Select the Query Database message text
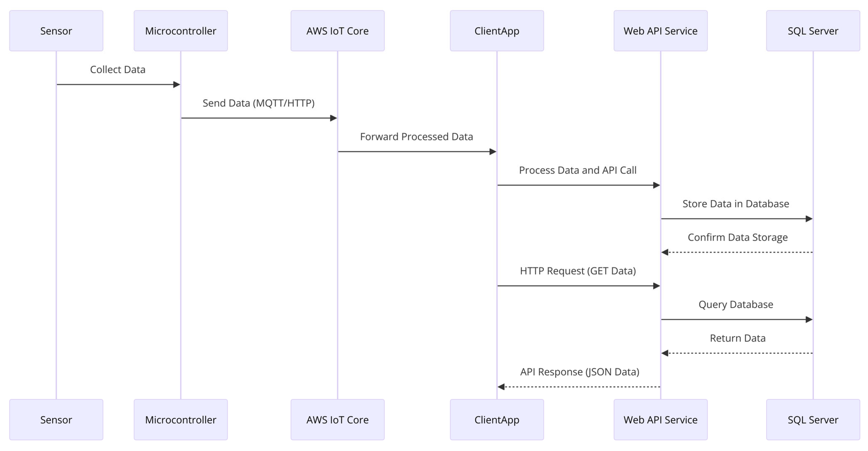 coord(736,304)
